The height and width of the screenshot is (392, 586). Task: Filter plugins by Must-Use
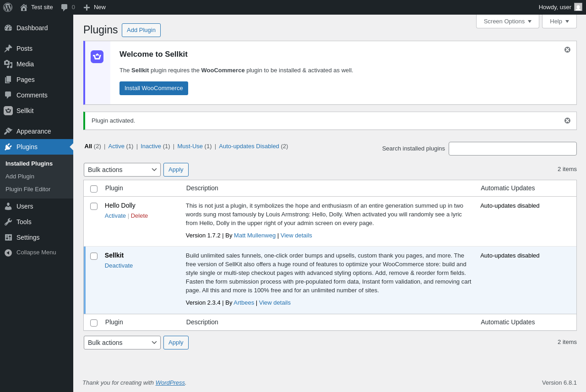click(190, 146)
